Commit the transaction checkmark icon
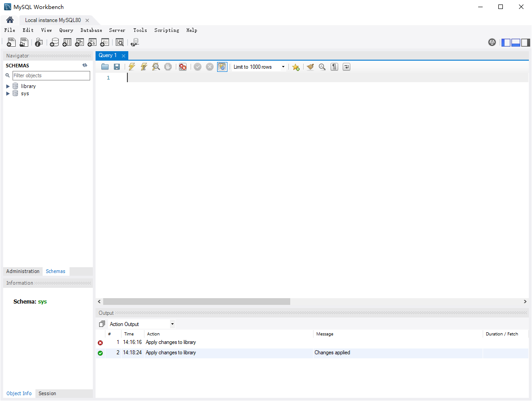Screen dimensions: 532x401 (x=197, y=66)
